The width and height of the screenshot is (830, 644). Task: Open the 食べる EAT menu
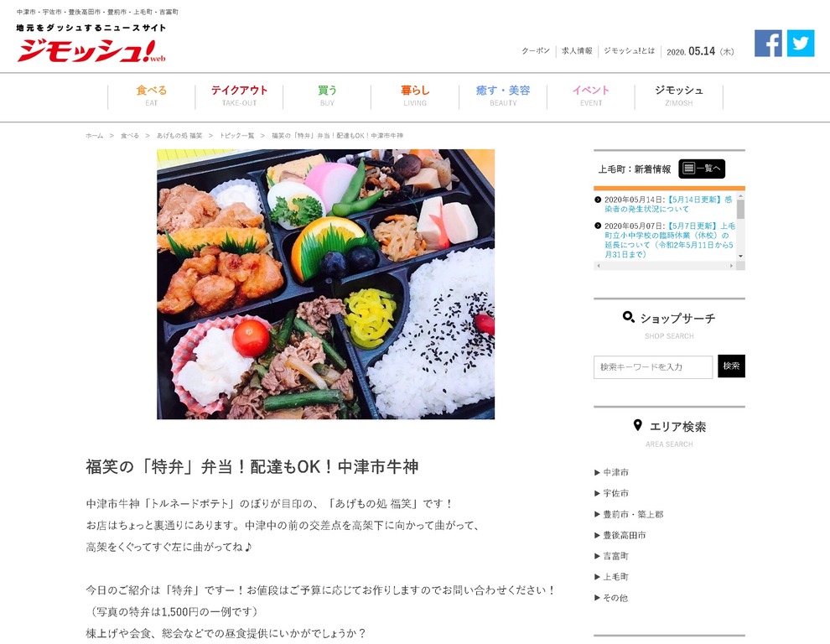[152, 96]
